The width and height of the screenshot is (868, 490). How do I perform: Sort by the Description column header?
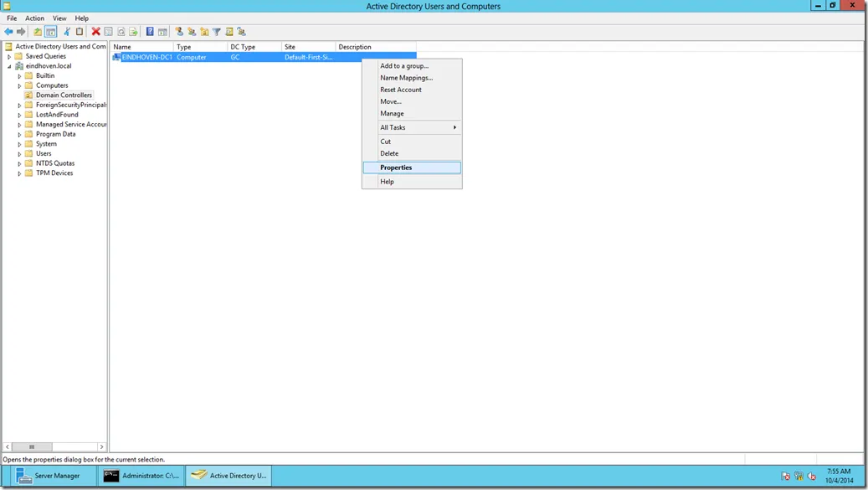[x=376, y=47]
